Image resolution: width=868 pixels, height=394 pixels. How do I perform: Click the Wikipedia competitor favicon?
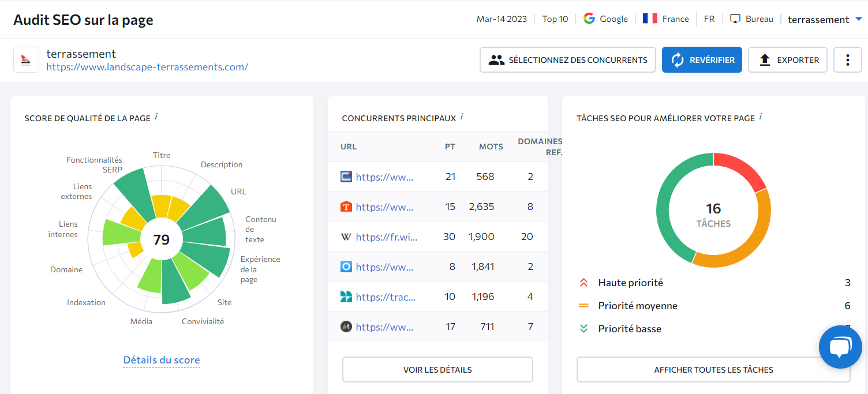click(346, 237)
